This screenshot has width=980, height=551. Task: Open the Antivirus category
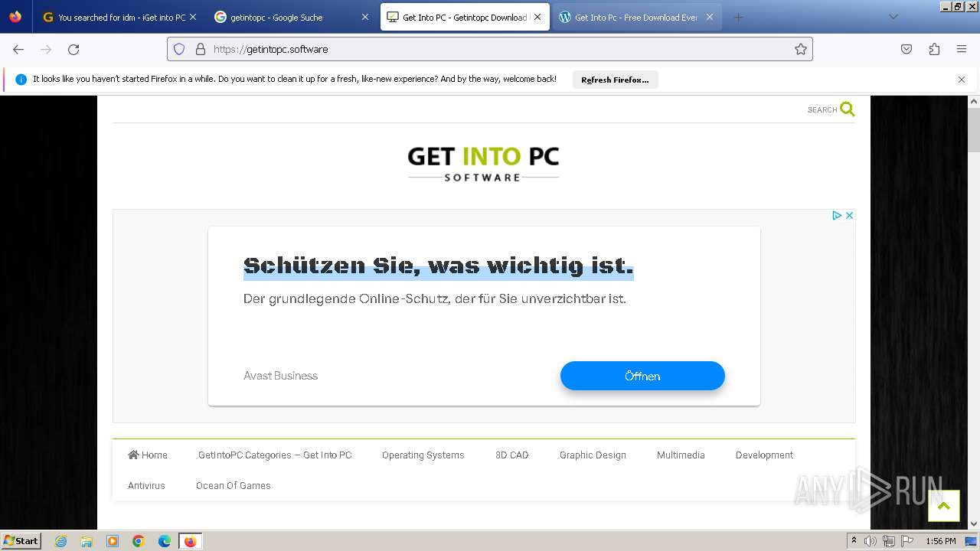(x=146, y=485)
